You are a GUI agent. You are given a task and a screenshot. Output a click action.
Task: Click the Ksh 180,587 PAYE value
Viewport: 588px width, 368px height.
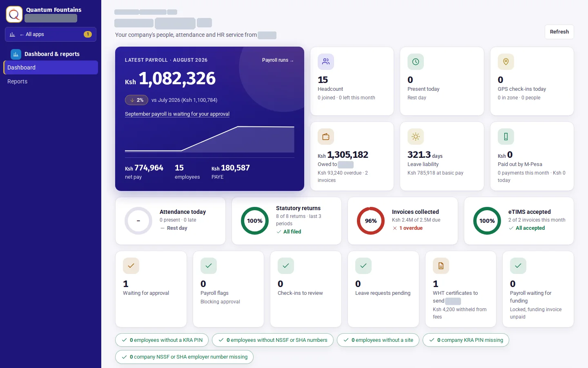[231, 168]
